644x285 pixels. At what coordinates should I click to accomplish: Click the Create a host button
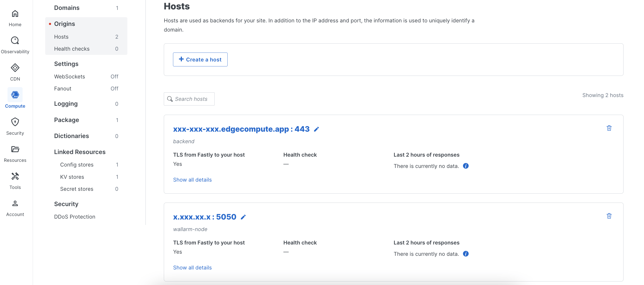[200, 60]
